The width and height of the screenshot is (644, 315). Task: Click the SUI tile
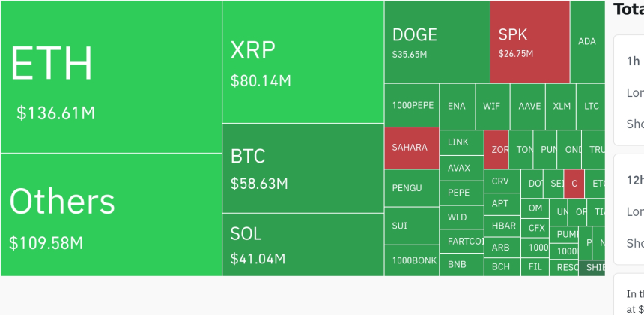[x=411, y=226]
